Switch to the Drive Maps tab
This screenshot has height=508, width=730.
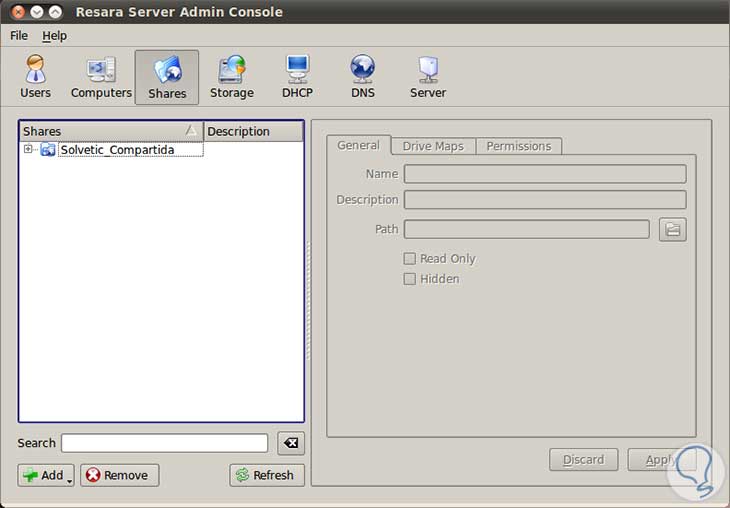433,146
